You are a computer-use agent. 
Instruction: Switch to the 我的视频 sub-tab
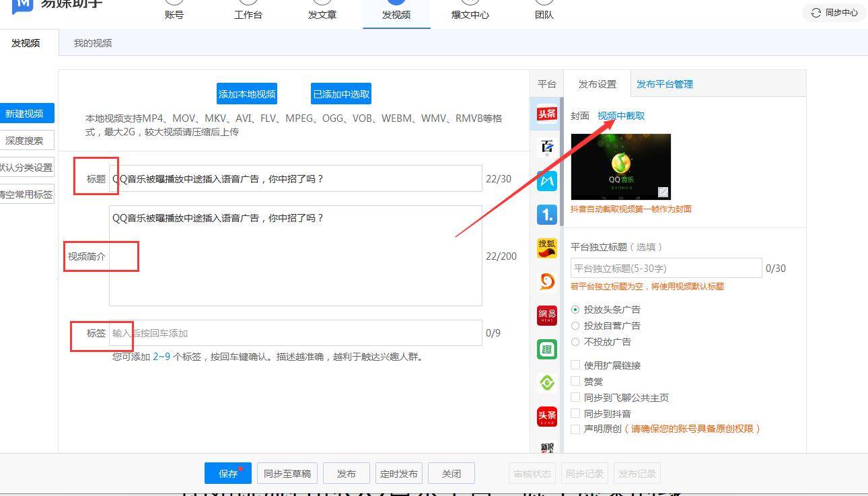pyautogui.click(x=93, y=43)
